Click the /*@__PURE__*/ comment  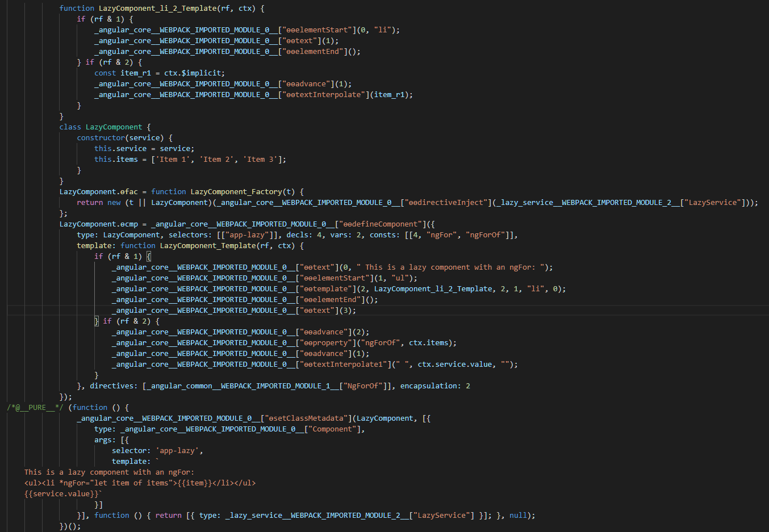coord(35,407)
